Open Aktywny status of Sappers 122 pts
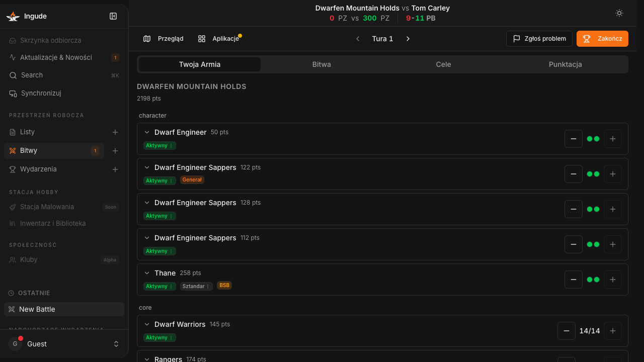The height and width of the screenshot is (362, 644). (159, 180)
